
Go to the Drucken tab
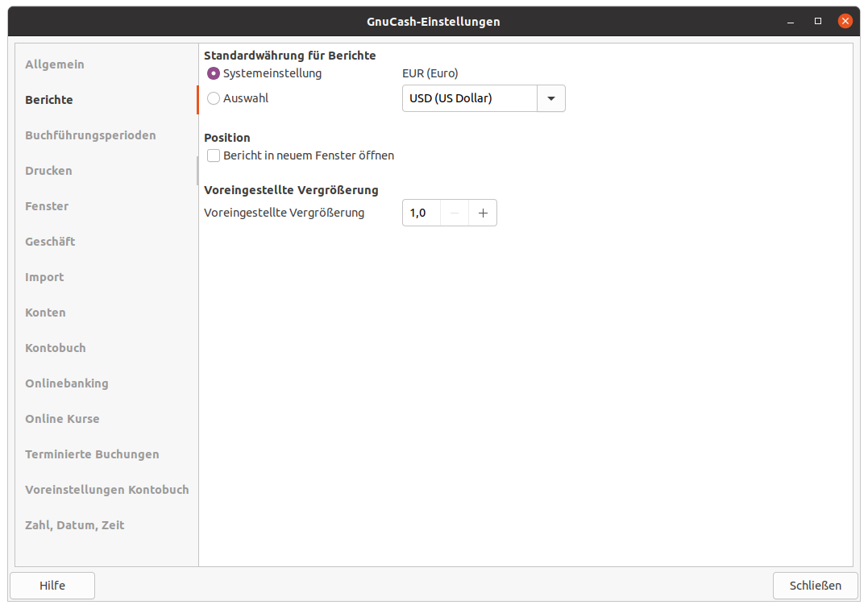point(48,171)
